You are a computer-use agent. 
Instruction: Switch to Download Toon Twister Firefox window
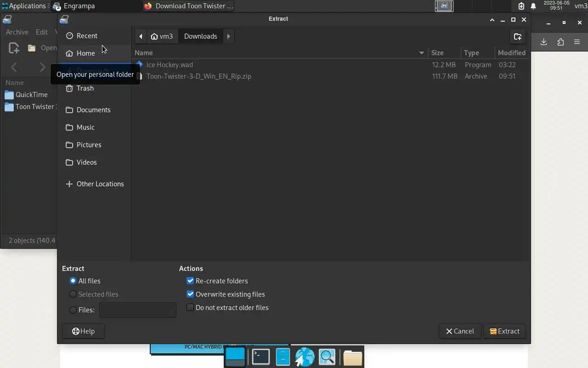(189, 6)
